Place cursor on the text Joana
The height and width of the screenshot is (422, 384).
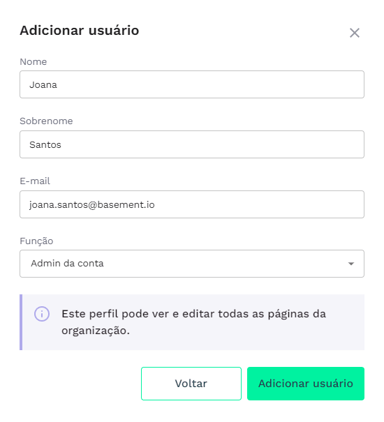43,85
